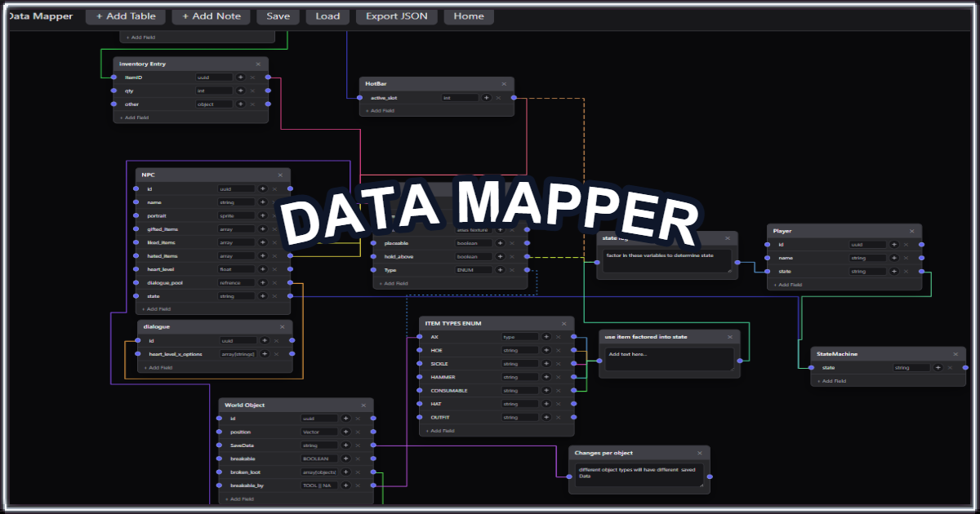Viewport: 980px width, 514px height.
Task: Close the Changes per object note
Action: tap(700, 453)
